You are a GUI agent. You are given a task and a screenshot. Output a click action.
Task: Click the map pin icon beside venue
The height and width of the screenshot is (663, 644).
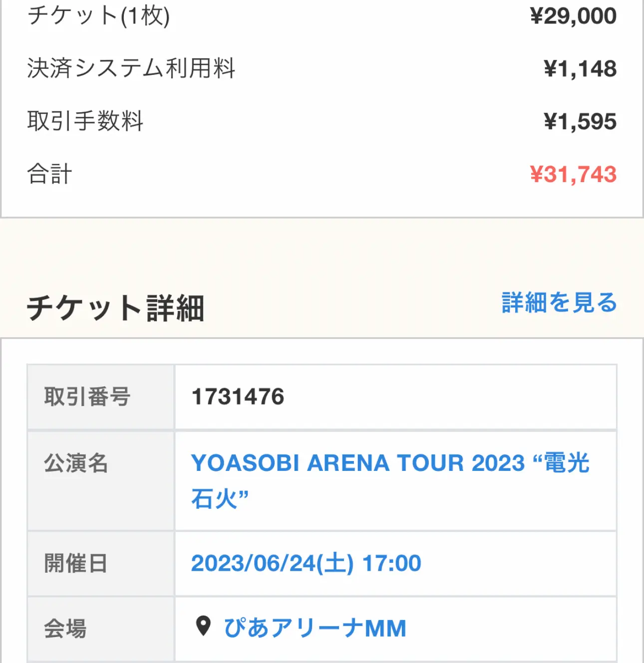point(203,627)
